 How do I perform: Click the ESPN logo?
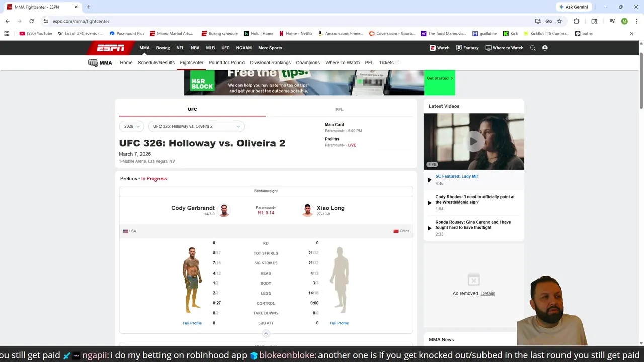[111, 48]
